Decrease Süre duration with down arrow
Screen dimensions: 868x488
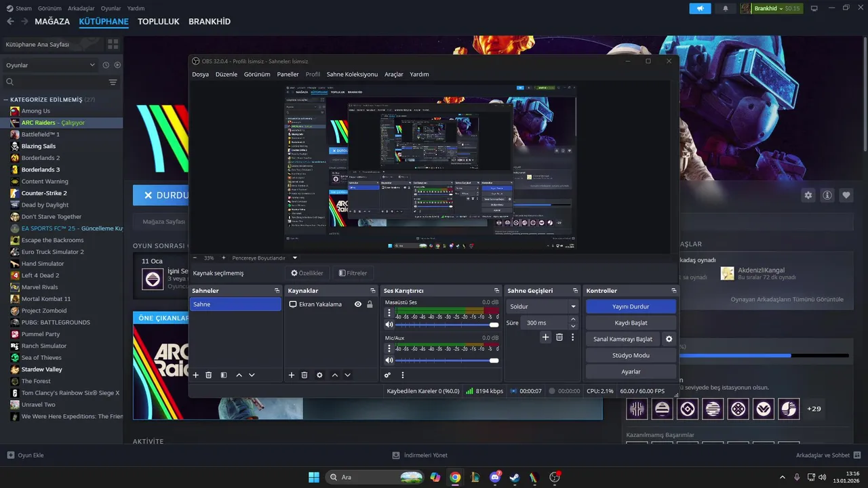tap(573, 326)
